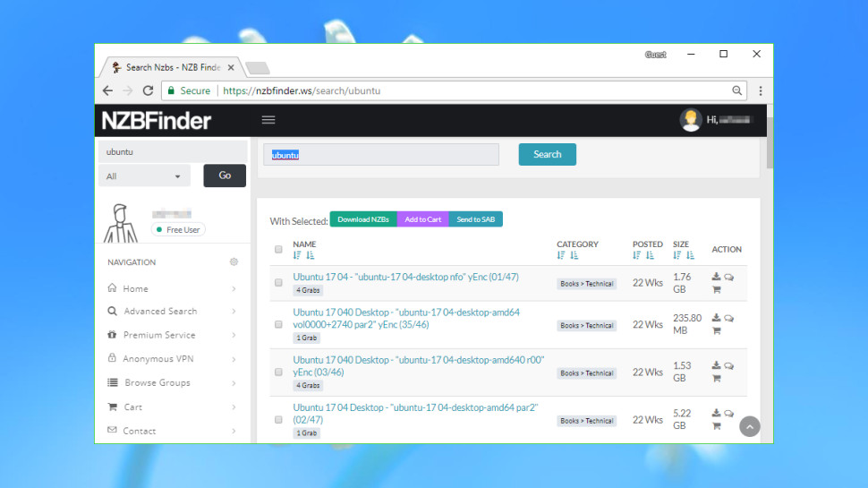Click the address bar search magnifier icon

click(x=736, y=90)
